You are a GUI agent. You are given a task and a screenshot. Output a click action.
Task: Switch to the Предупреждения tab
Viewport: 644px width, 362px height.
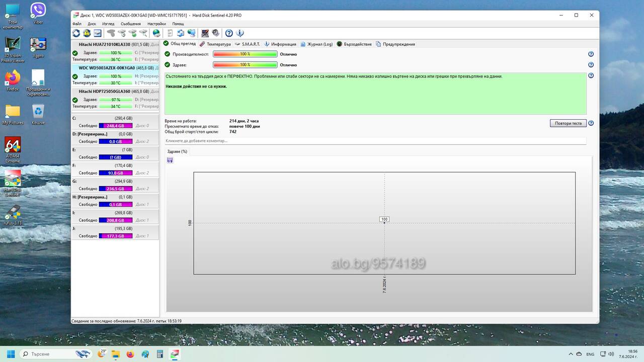(x=395, y=44)
